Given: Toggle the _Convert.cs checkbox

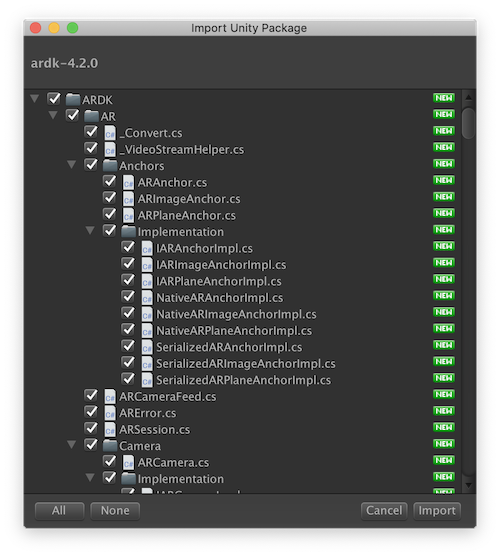Looking at the screenshot, I should coord(91,132).
